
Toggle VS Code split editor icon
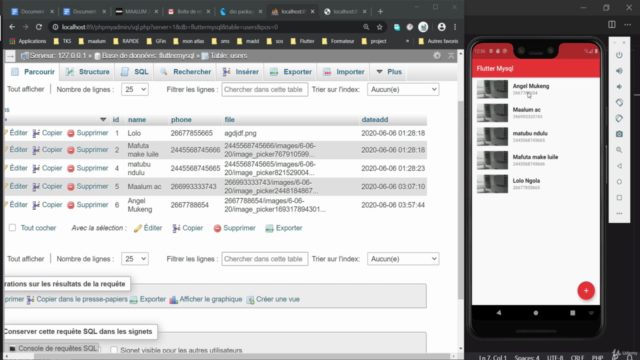(x=612, y=24)
